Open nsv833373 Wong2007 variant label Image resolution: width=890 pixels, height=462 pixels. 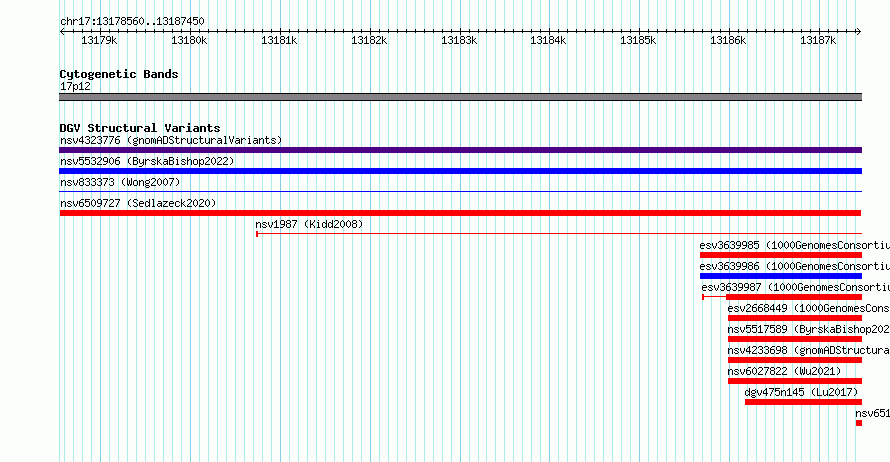click(x=120, y=182)
